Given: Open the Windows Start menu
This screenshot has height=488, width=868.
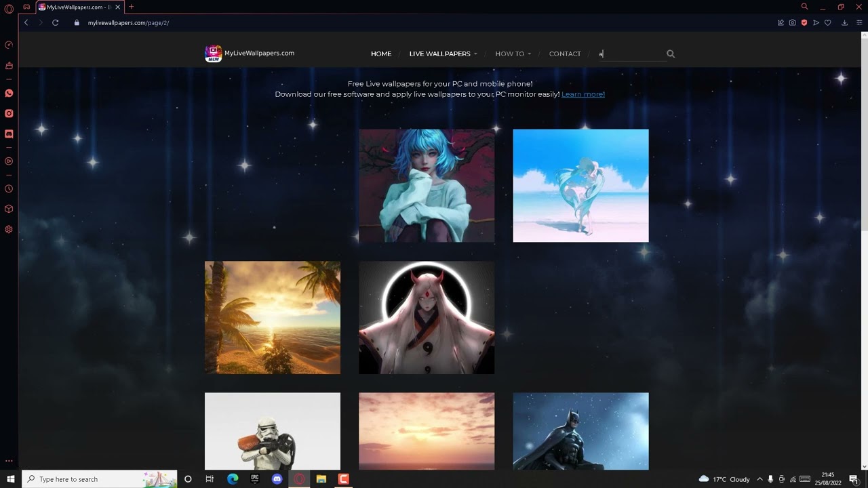Looking at the screenshot, I should coord(10,479).
